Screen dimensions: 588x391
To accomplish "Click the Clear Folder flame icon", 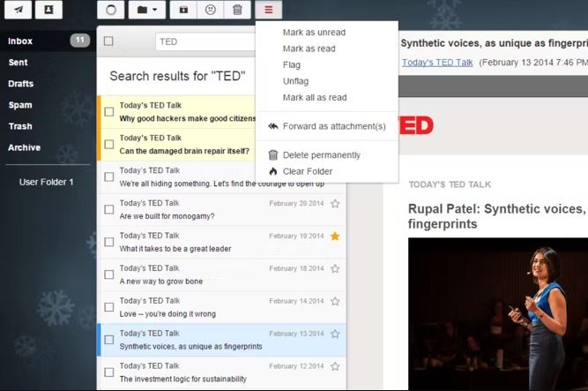I will [273, 171].
